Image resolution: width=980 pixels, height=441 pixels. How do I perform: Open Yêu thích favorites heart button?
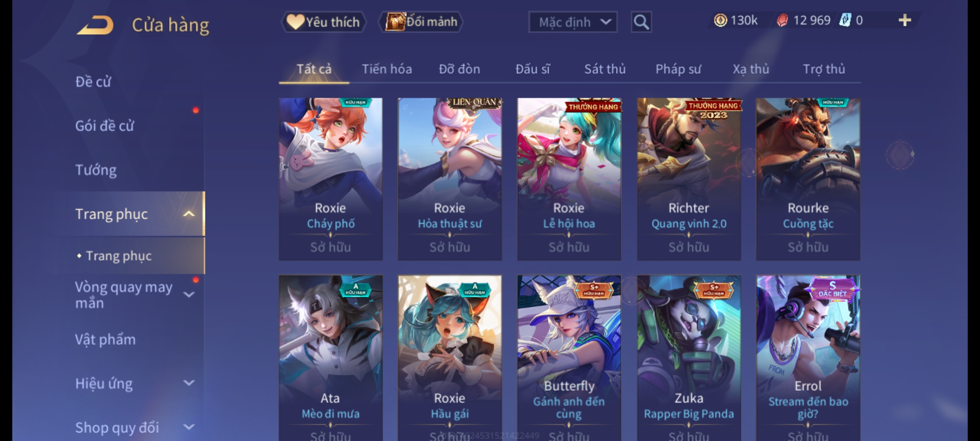(x=323, y=22)
